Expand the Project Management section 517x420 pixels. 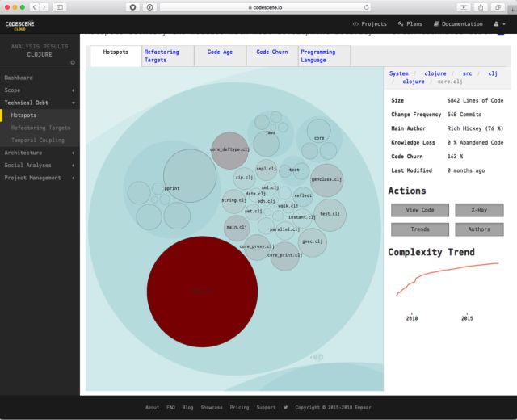(x=40, y=178)
